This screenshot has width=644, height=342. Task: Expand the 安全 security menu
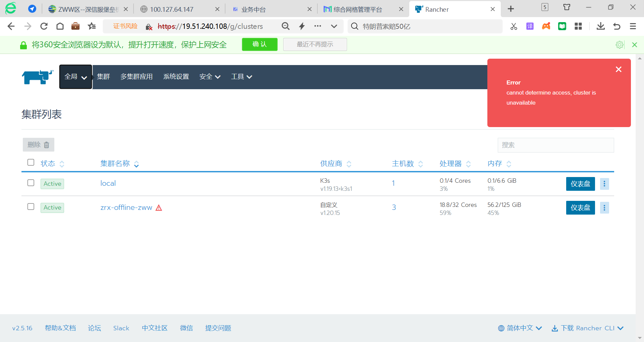click(x=210, y=77)
